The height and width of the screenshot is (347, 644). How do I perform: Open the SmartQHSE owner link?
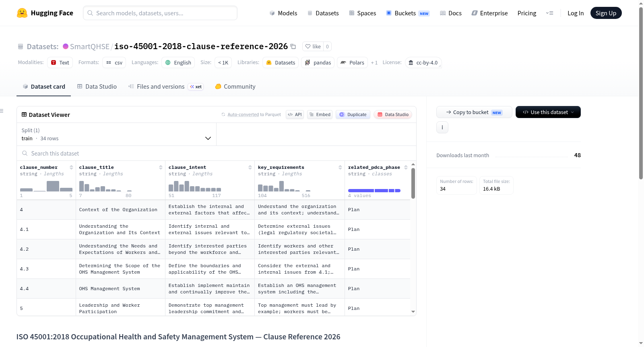click(89, 47)
